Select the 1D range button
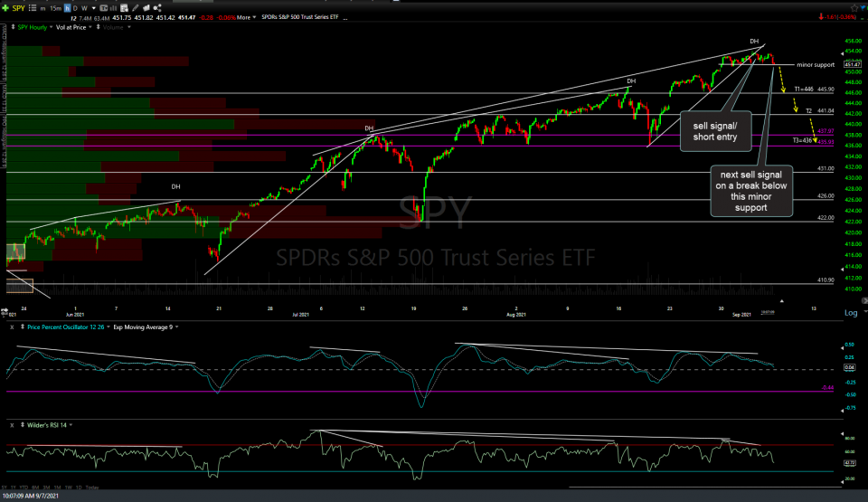This screenshot has height=502, width=868. click(79, 488)
